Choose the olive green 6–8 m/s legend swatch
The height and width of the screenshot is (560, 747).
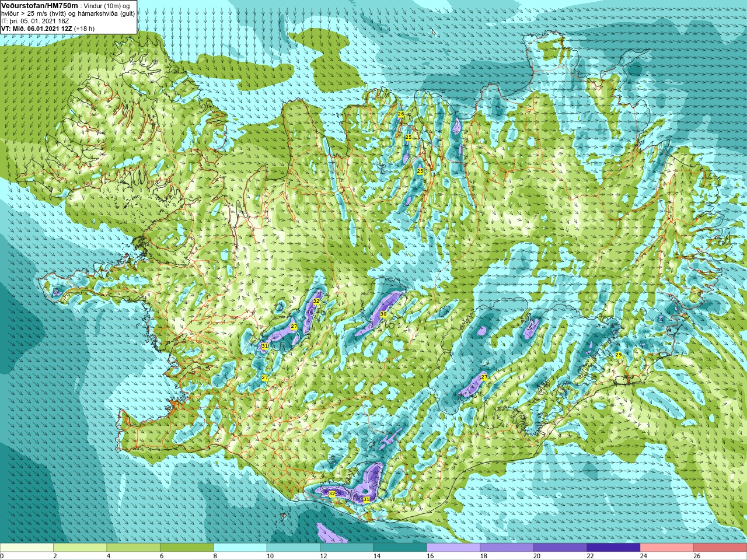(x=187, y=548)
